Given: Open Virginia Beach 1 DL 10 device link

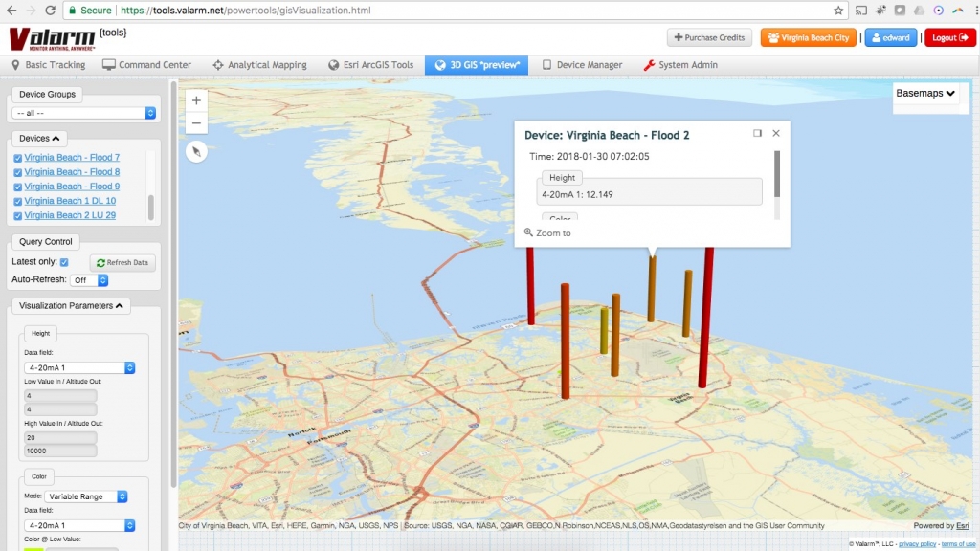Looking at the screenshot, I should (70, 201).
